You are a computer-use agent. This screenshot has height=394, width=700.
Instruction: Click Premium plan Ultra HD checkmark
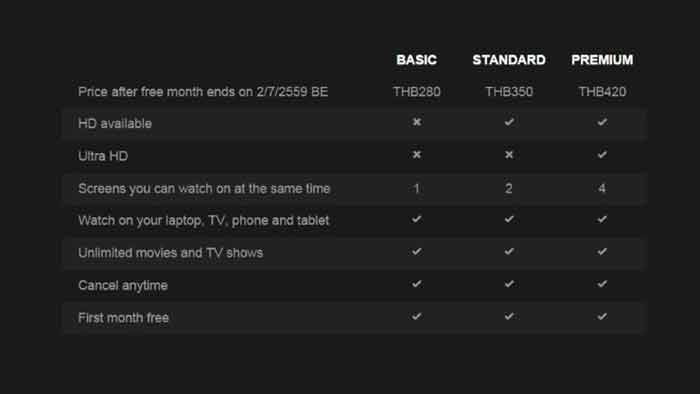click(602, 154)
